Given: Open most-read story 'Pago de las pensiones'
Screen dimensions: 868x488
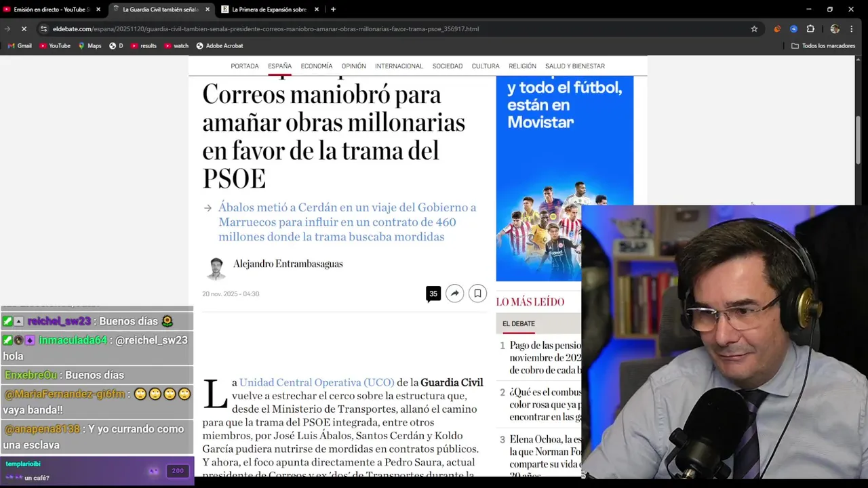Looking at the screenshot, I should tap(545, 358).
